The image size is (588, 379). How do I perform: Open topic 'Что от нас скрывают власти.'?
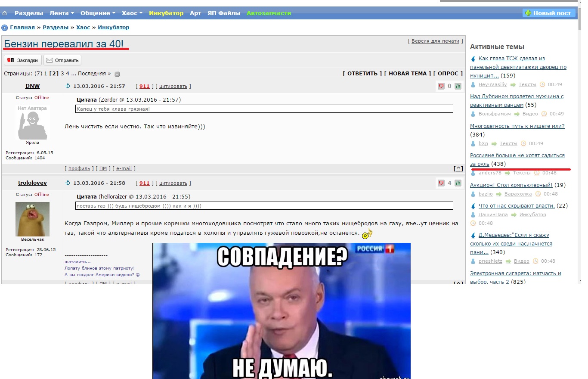pos(517,206)
